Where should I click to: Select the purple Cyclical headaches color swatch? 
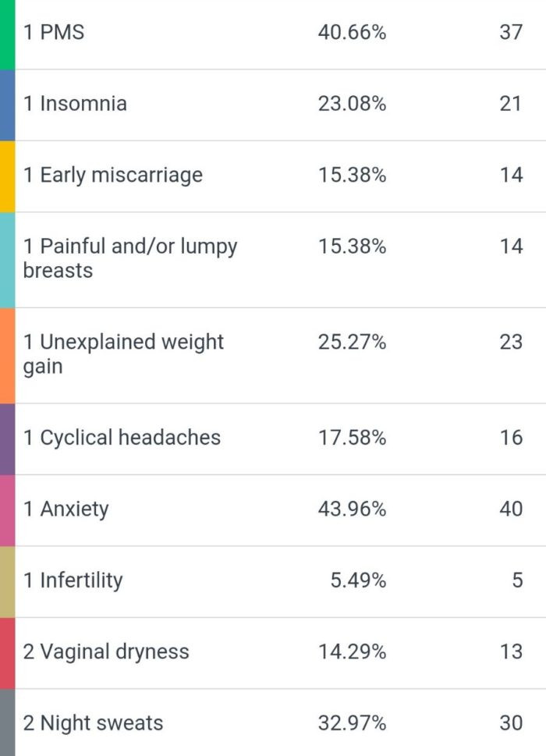pos(7,439)
